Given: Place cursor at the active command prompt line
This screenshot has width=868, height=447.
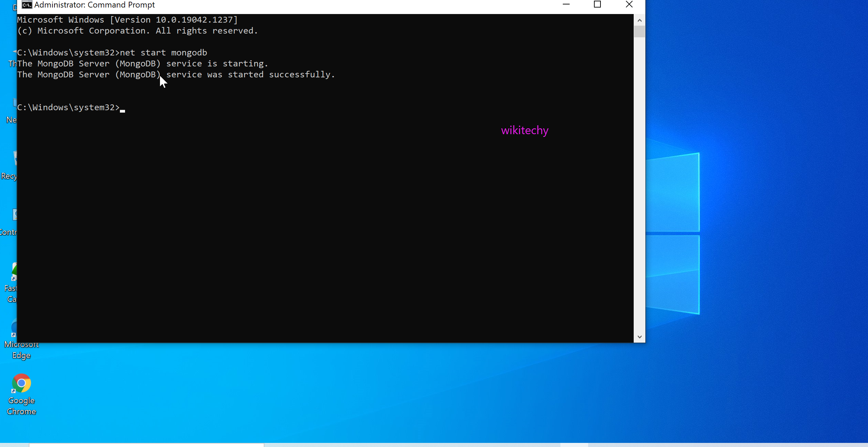Looking at the screenshot, I should (122, 108).
